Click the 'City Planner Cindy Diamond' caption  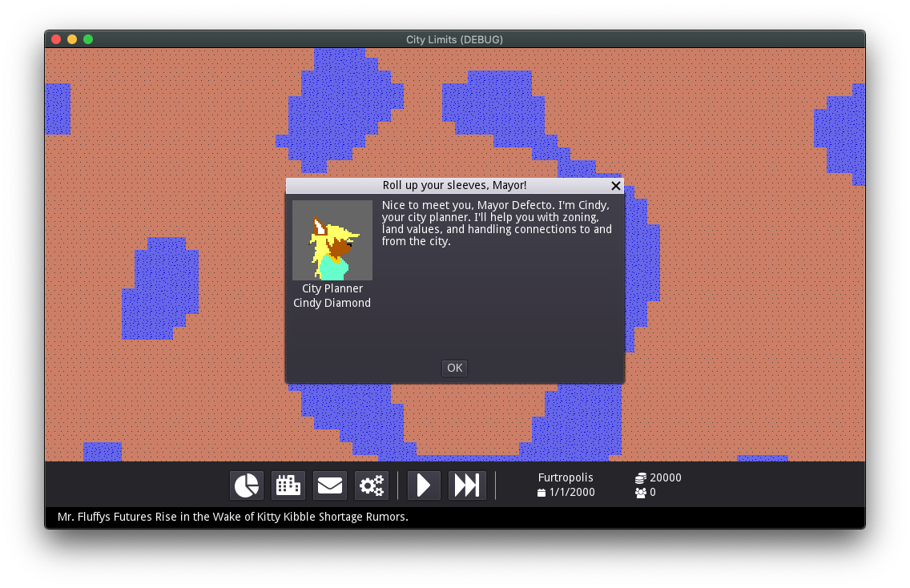332,296
